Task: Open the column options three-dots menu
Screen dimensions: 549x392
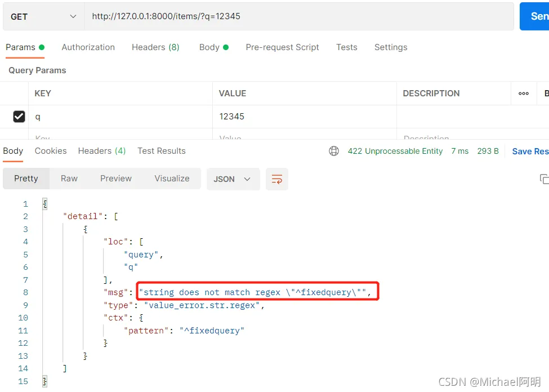Action: coord(524,93)
